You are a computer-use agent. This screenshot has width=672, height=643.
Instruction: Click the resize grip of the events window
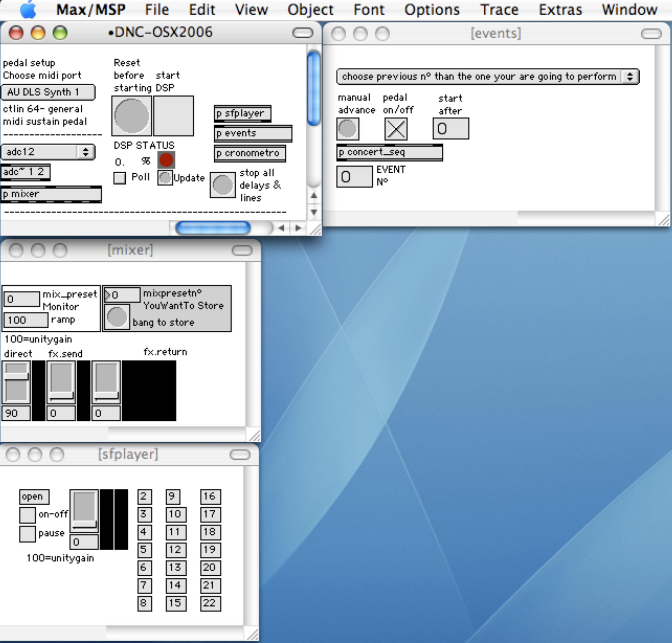tap(663, 219)
